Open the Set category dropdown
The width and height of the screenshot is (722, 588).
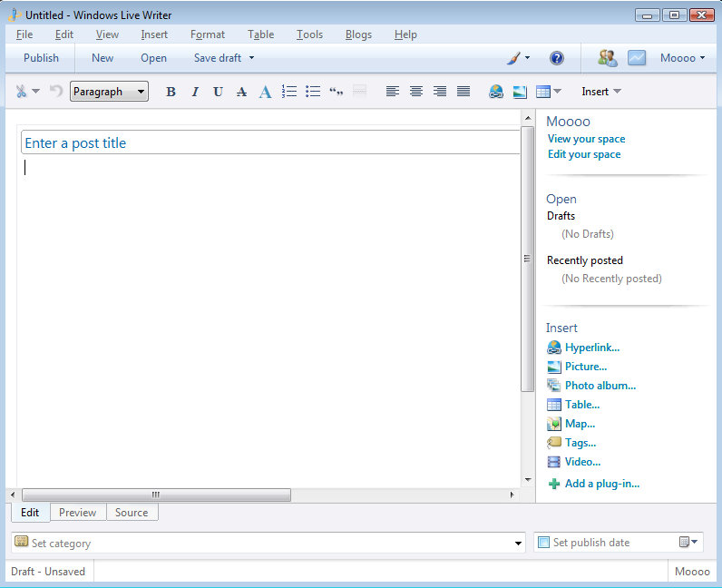tap(518, 544)
